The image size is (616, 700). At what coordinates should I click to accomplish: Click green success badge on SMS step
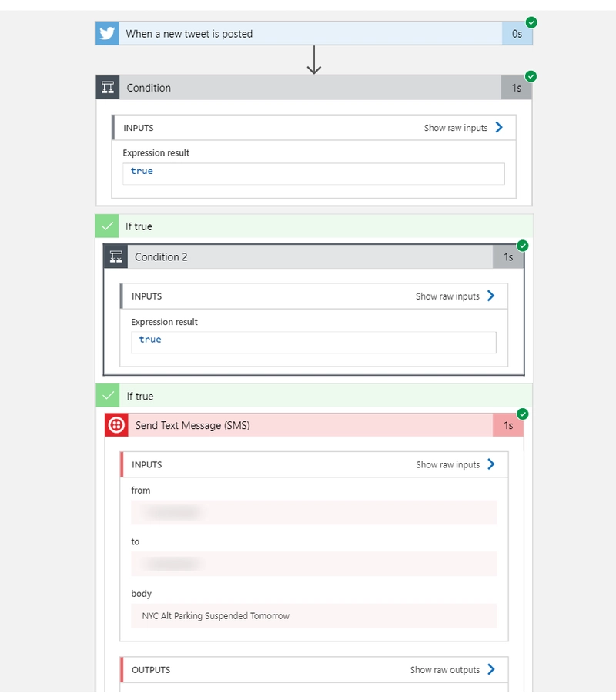[523, 414]
